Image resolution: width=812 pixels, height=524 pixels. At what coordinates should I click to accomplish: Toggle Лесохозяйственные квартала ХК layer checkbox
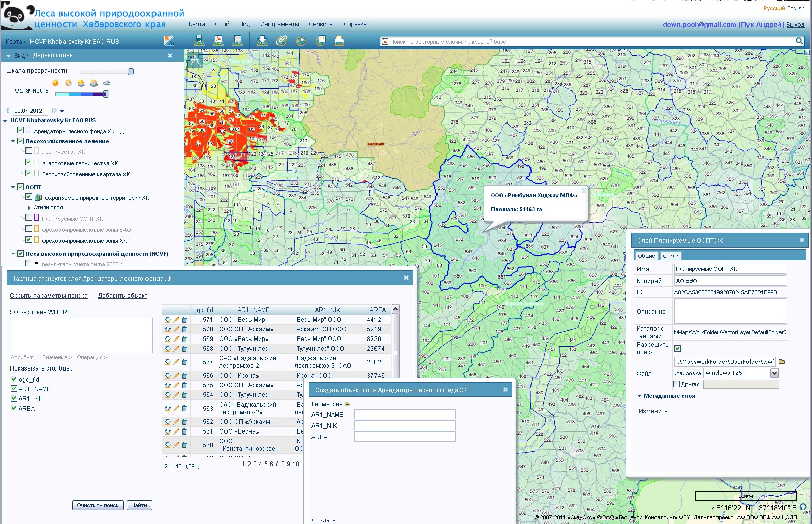[29, 173]
